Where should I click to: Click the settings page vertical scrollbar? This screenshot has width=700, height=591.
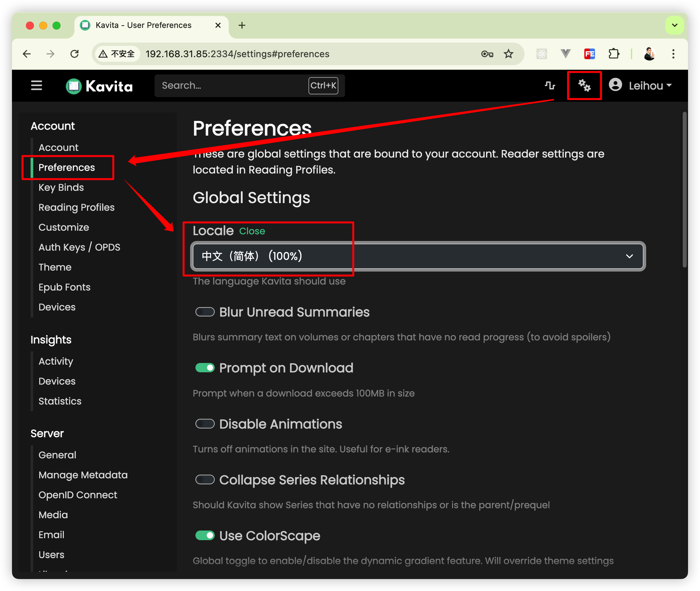coord(684,189)
